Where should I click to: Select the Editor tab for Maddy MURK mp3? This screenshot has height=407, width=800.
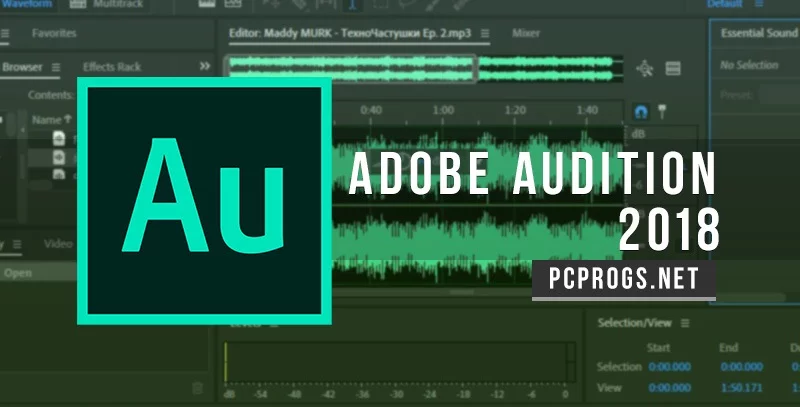click(349, 33)
